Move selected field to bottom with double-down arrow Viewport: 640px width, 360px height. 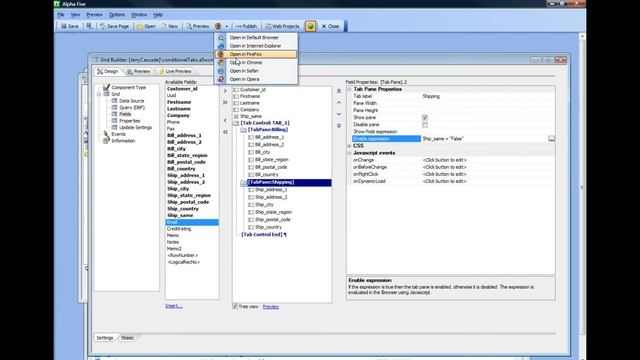click(x=339, y=125)
